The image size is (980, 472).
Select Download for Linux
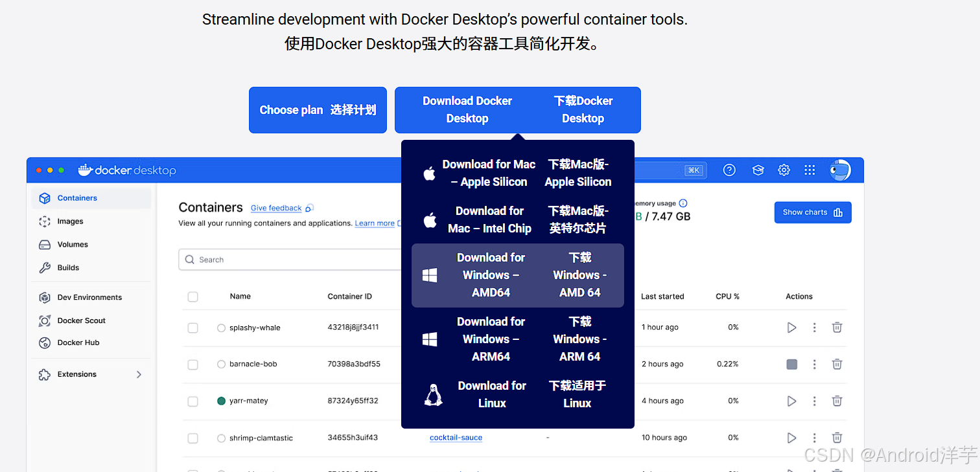[x=517, y=394]
